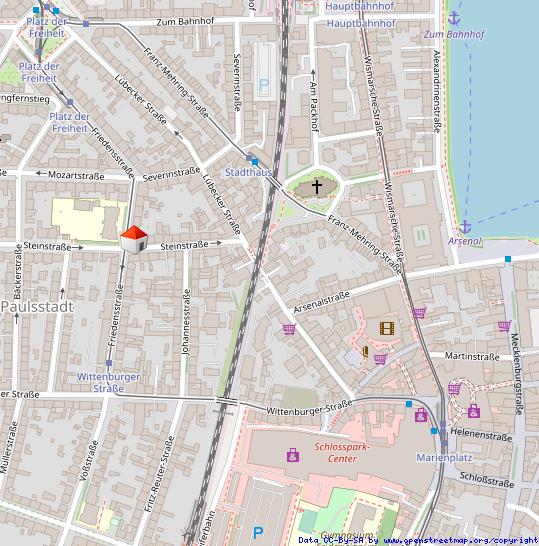Click the Arsenalstraße street label
539x546 pixels.
321,302
